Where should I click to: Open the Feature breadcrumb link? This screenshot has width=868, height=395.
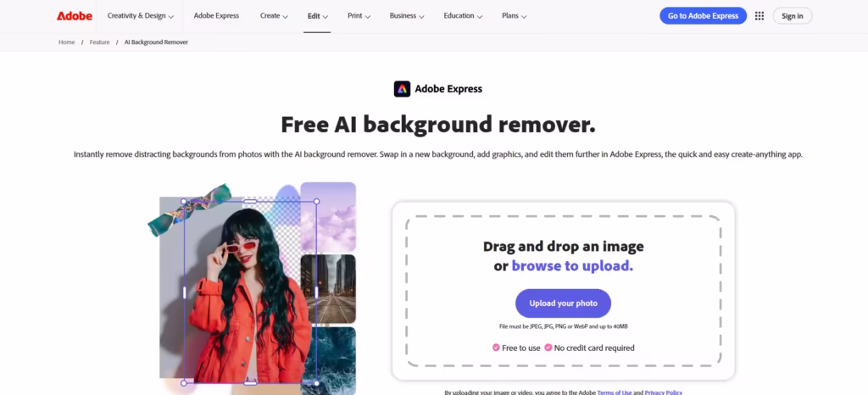click(100, 42)
